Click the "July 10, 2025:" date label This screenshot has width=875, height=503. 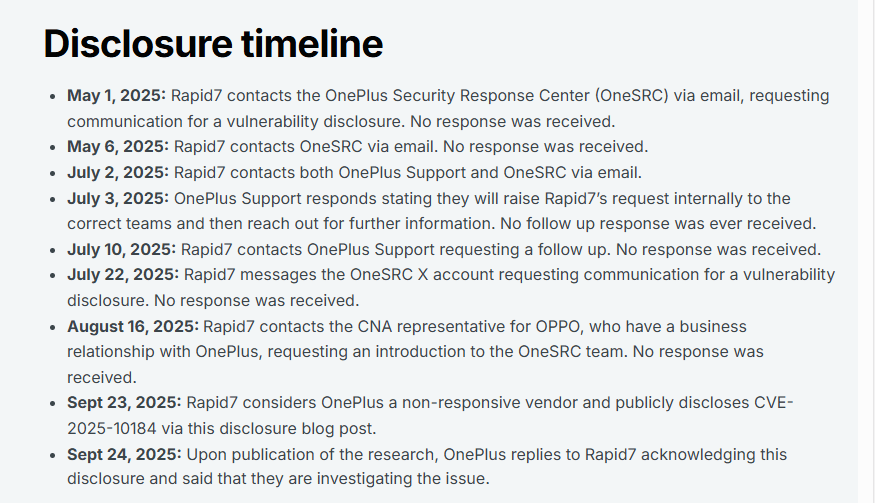pos(122,249)
